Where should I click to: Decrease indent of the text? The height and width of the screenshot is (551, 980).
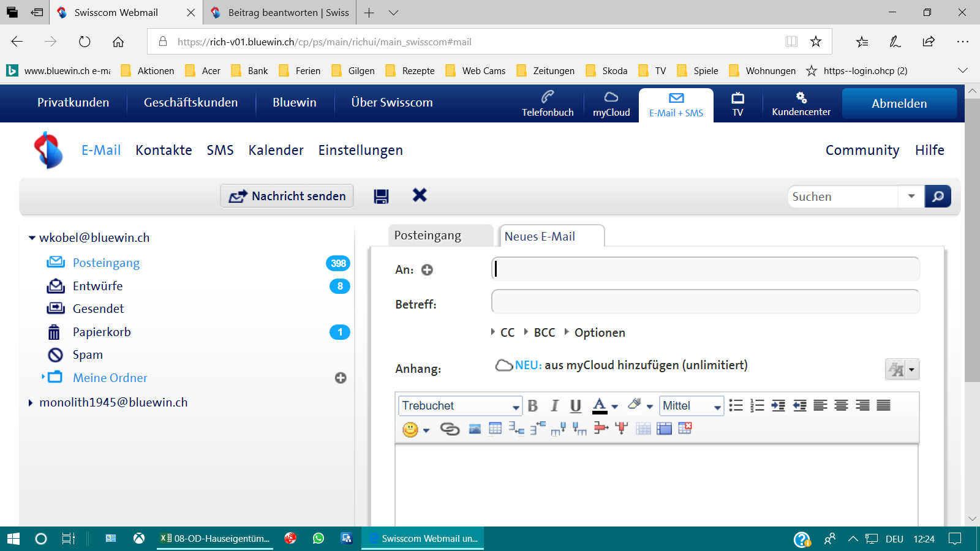(x=799, y=405)
